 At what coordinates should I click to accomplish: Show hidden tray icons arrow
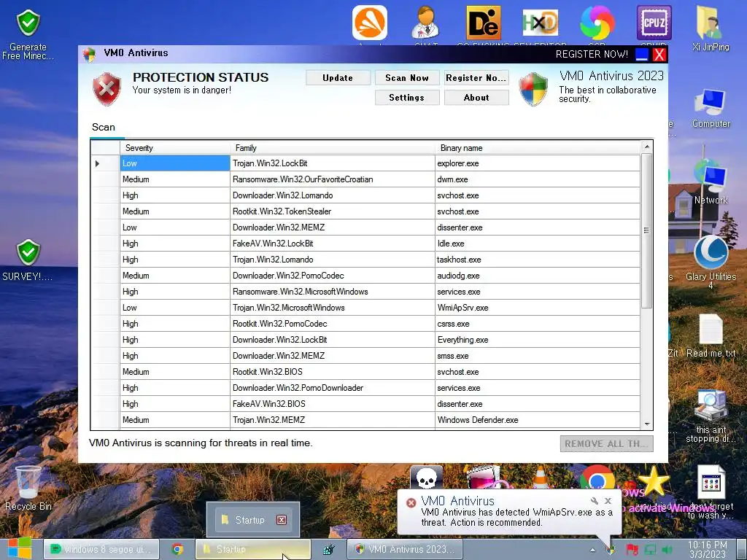tap(592, 550)
